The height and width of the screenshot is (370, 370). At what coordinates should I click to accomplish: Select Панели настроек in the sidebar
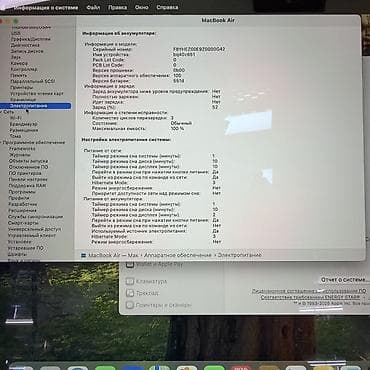[28, 179]
